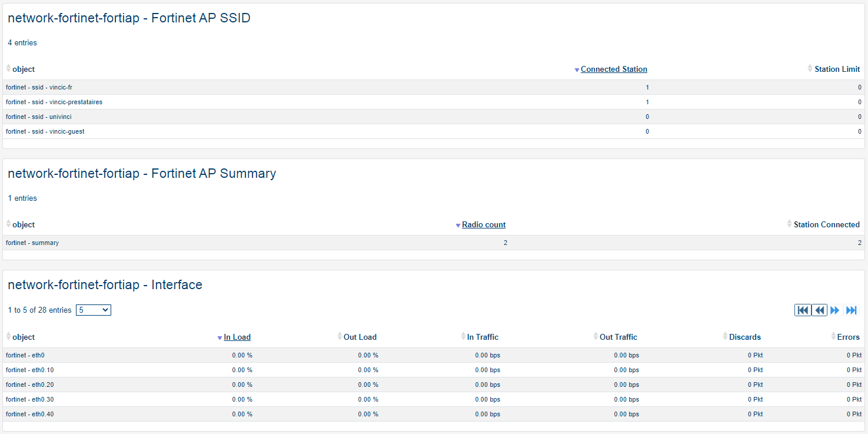Select the fortinet - summary row
The image size is (868, 434).
coord(32,243)
